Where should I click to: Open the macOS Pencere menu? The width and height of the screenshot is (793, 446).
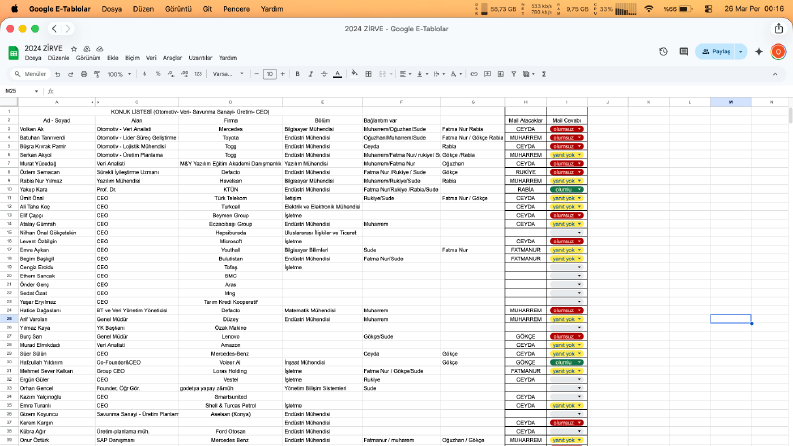[236, 9]
